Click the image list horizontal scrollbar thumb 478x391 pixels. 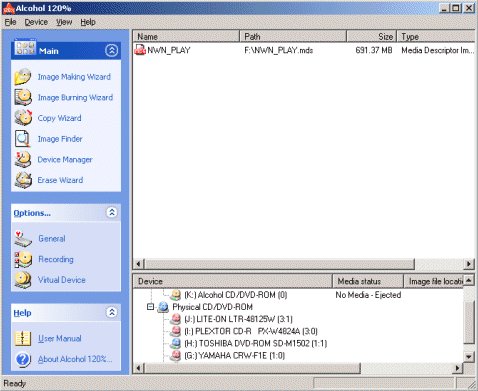279,264
